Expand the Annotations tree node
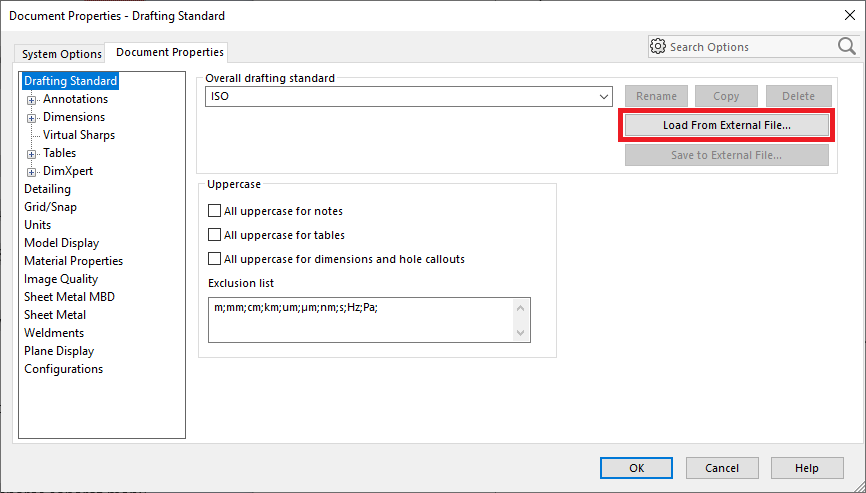The image size is (866, 493). 32,100
